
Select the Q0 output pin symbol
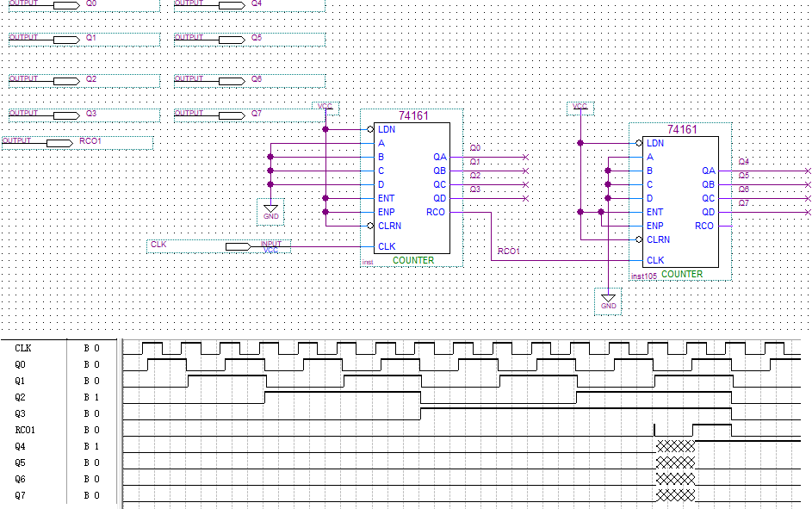tap(84, 6)
